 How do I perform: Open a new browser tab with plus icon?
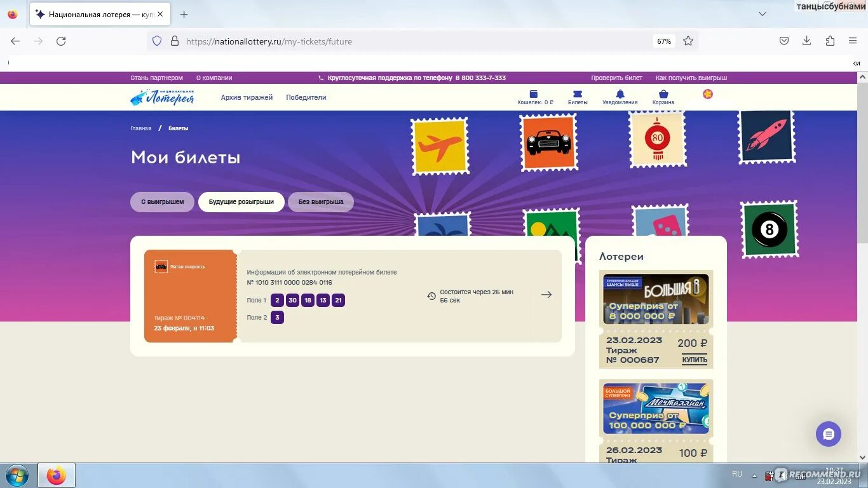184,14
